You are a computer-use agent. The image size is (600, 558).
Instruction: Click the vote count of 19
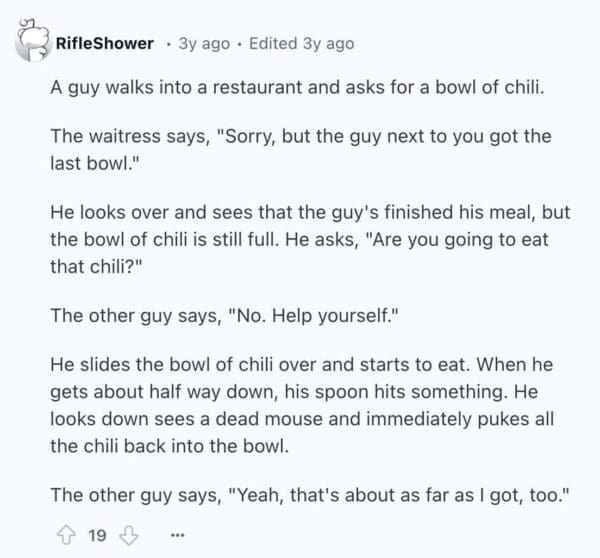coord(97,536)
